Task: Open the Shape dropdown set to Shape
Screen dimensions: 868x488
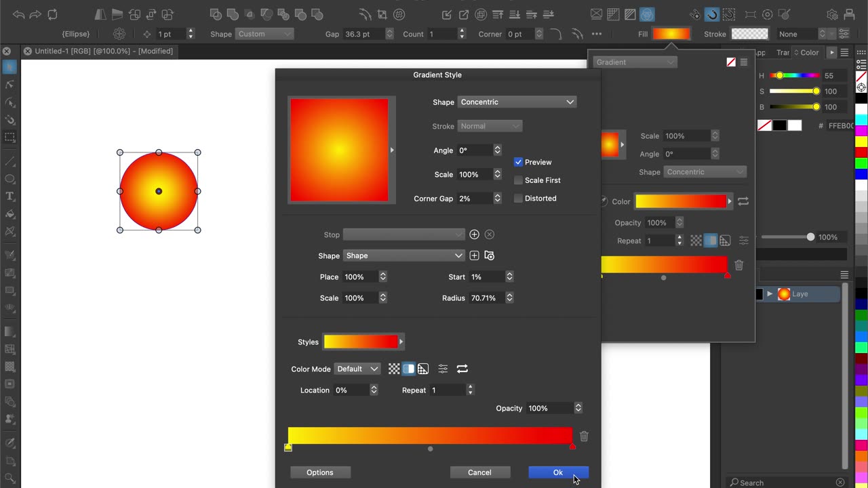Action: click(x=403, y=256)
